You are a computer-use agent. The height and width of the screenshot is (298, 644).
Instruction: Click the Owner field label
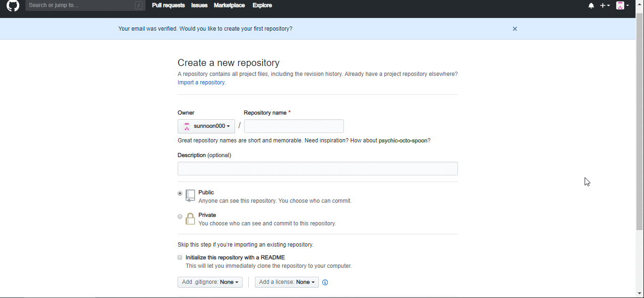point(186,113)
